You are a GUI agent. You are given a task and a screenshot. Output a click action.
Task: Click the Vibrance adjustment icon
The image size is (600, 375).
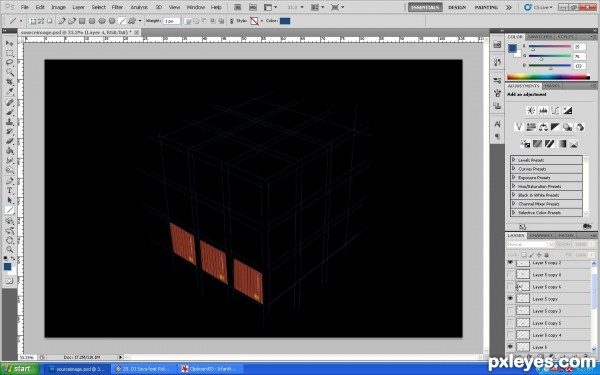(x=519, y=127)
